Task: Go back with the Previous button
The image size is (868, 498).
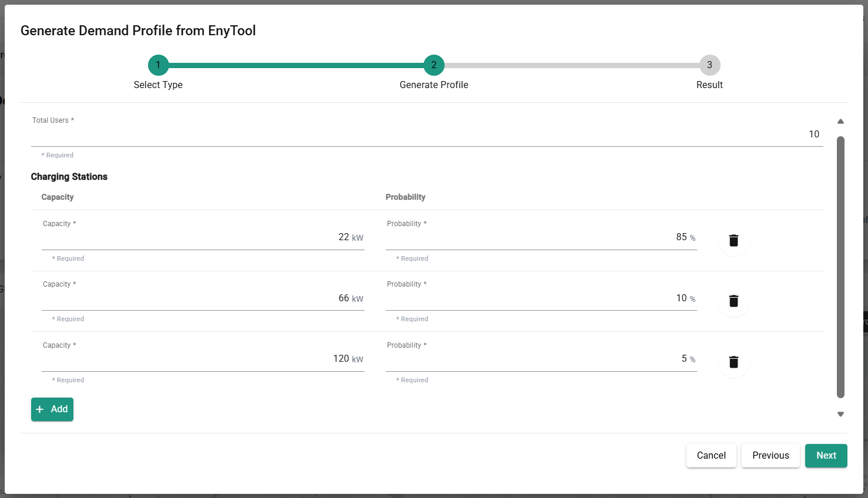Action: (771, 456)
